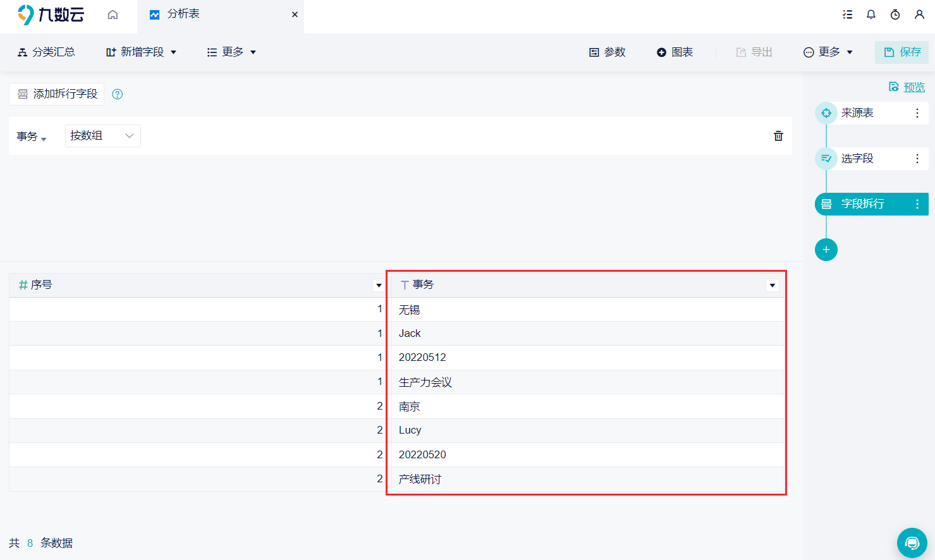The image size is (935, 560).
Task: Open options menu for 来源表 step
Action: point(917,113)
